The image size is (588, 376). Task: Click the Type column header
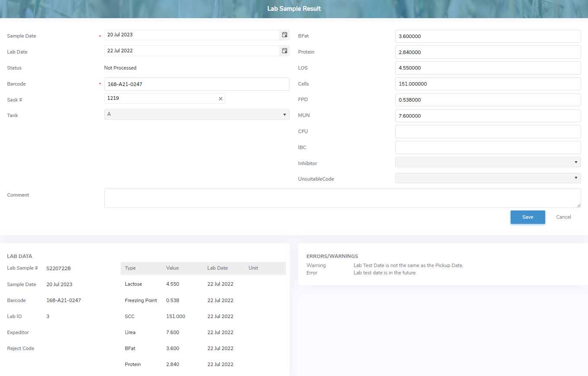coord(130,268)
